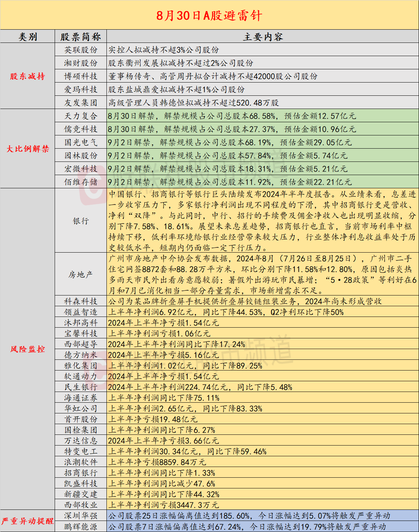Viewport: 419px width, 532px height.
Task: Click content with 预估金额22.21亿元
Action: click(263, 182)
